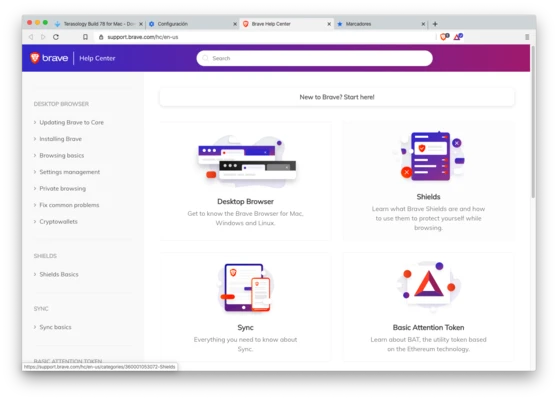Click SYNC sidebar heading
558x400 pixels.
click(x=41, y=309)
